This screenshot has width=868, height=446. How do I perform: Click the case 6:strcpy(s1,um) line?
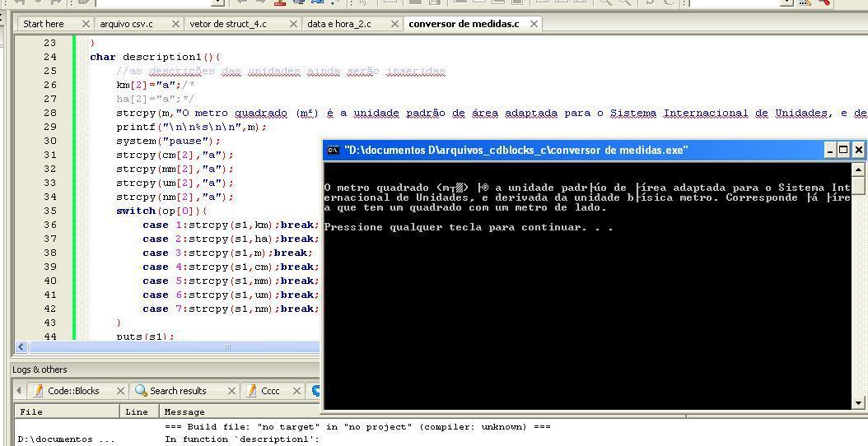coord(231,295)
